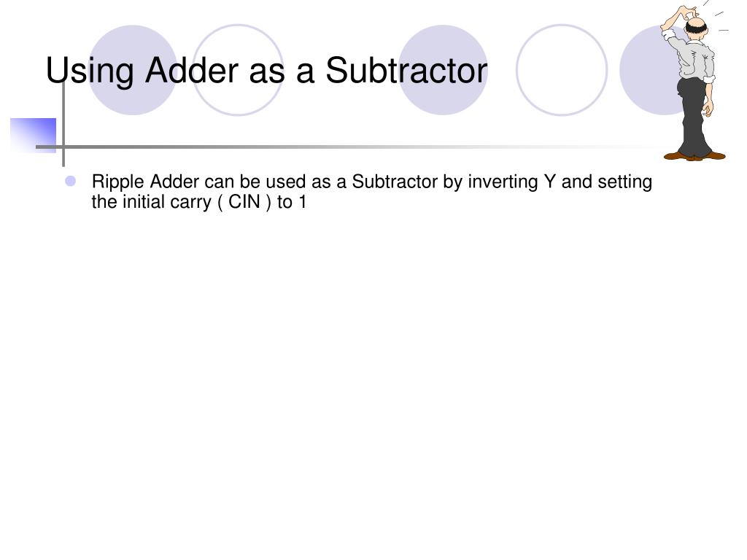Click the filled circle behind 'Subtractor'

pos(443,70)
